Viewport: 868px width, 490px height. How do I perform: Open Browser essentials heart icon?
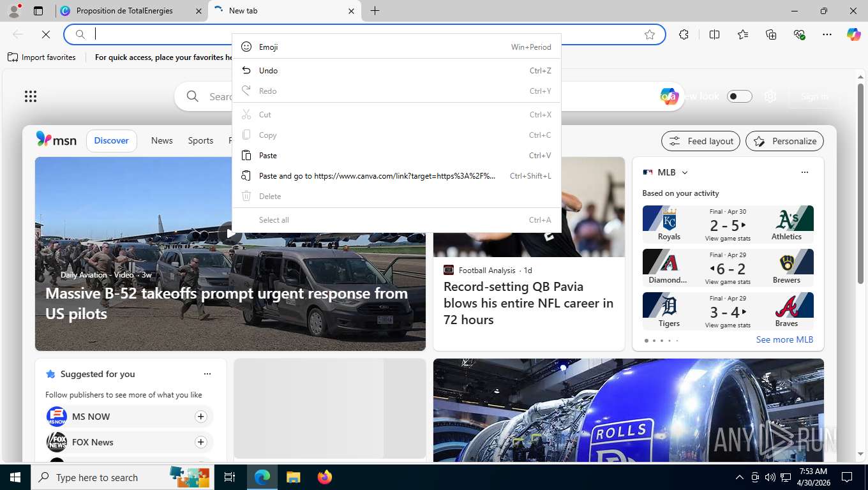(x=799, y=34)
